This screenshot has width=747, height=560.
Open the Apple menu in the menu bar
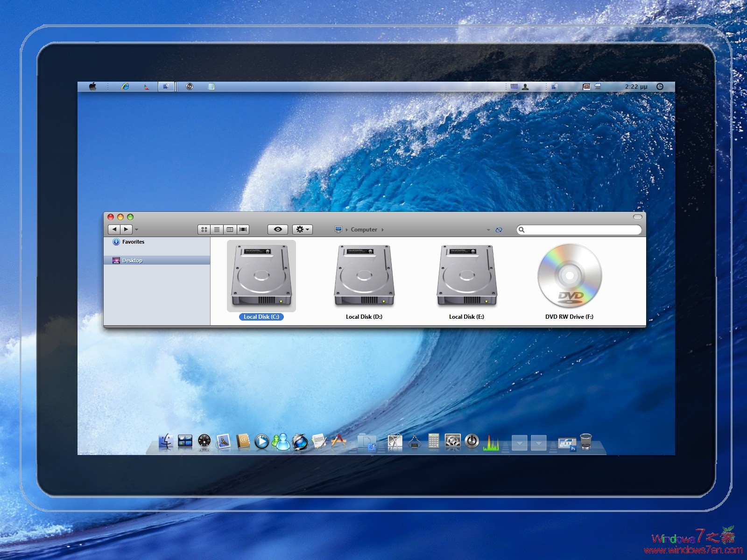coord(93,86)
